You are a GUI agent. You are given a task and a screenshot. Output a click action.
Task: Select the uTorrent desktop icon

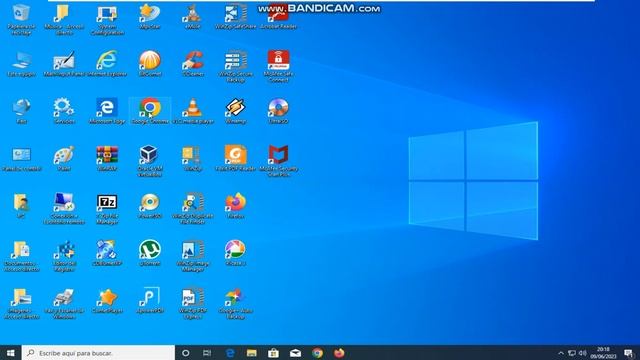point(150,253)
